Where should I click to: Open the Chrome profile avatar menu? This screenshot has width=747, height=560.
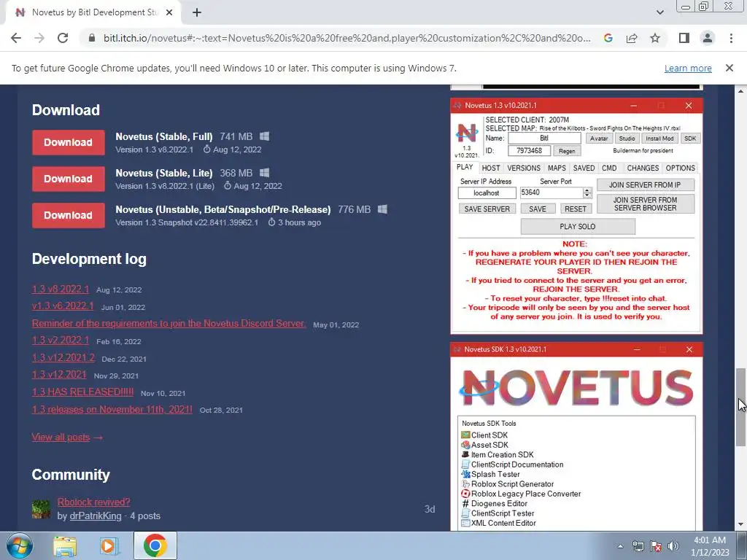708,38
